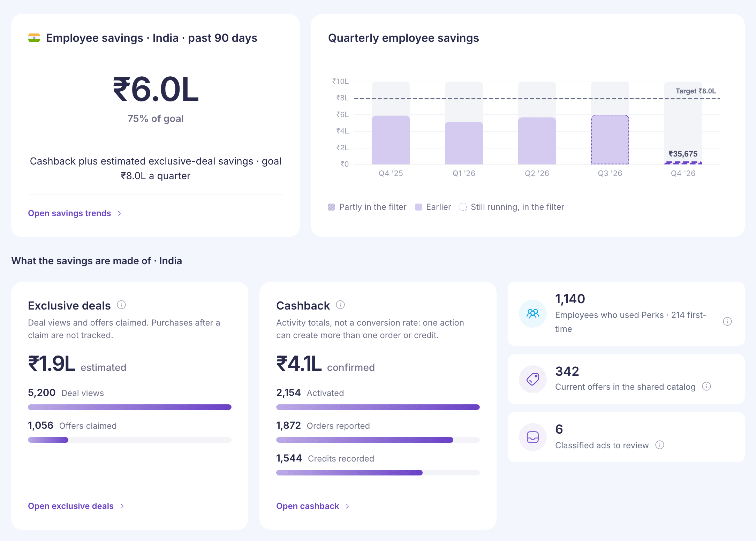Click the offers tag icon
The height and width of the screenshot is (541, 756).
click(533, 379)
